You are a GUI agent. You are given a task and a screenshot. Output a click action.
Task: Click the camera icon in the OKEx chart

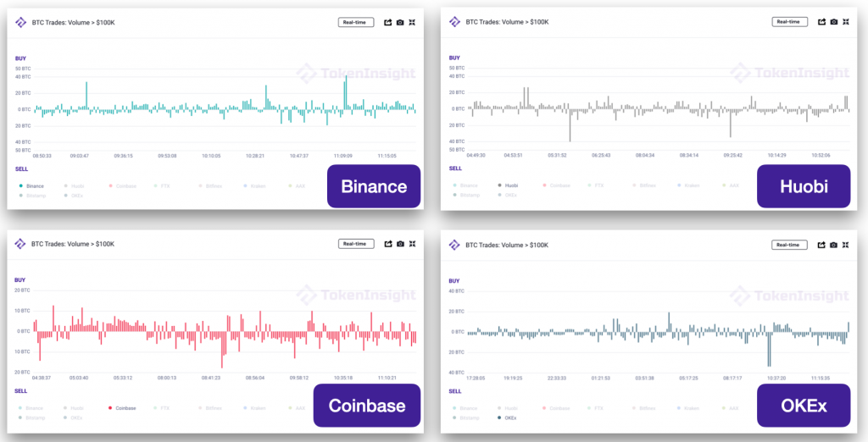834,245
